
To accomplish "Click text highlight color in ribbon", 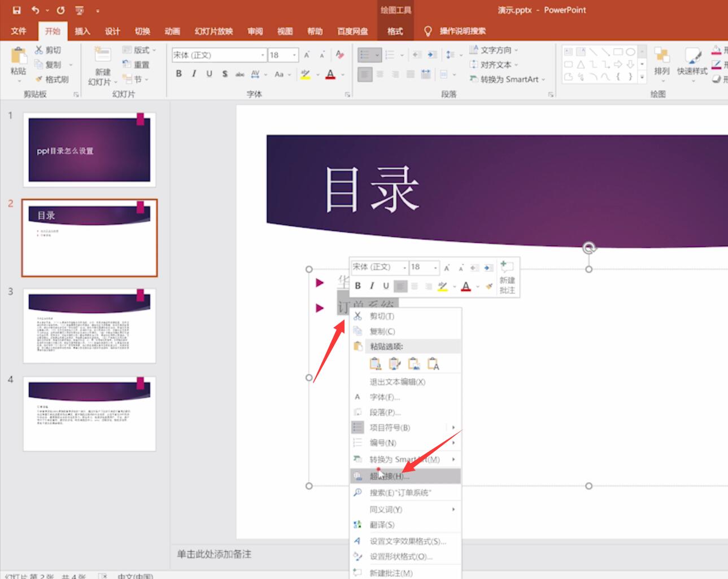I will (306, 74).
